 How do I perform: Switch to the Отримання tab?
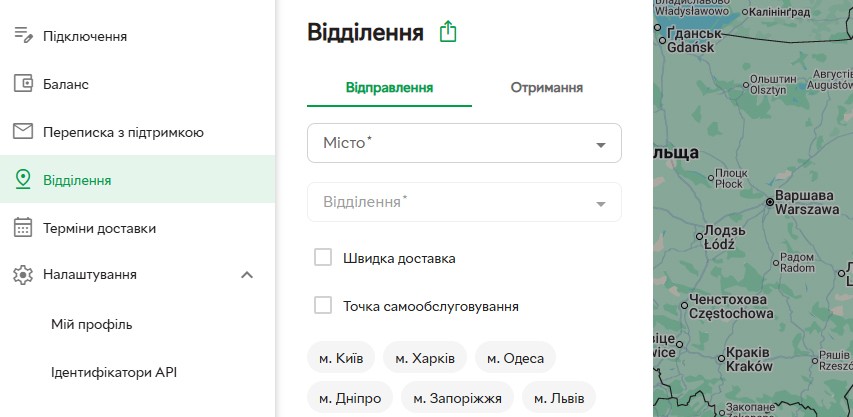coord(547,88)
